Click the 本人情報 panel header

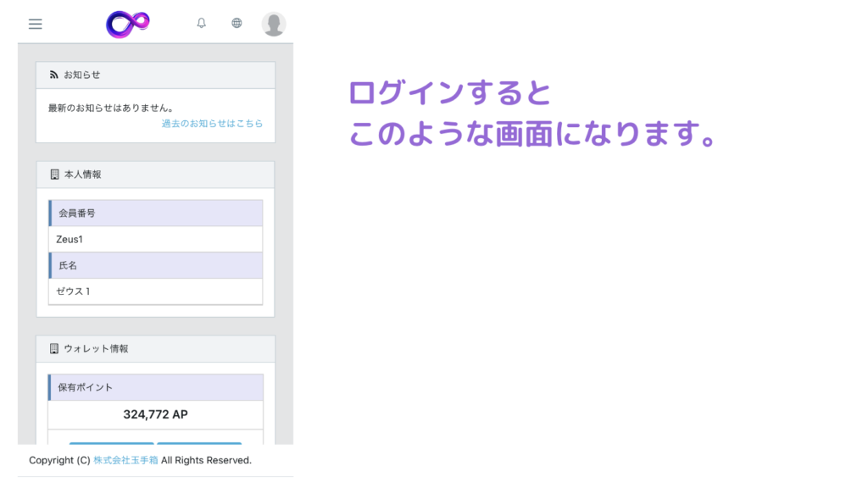155,175
